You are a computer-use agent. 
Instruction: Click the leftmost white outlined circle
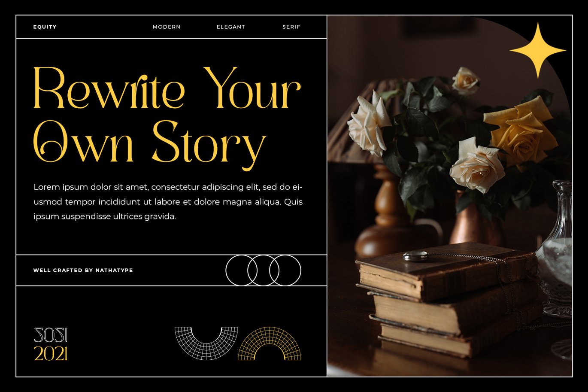tap(241, 270)
